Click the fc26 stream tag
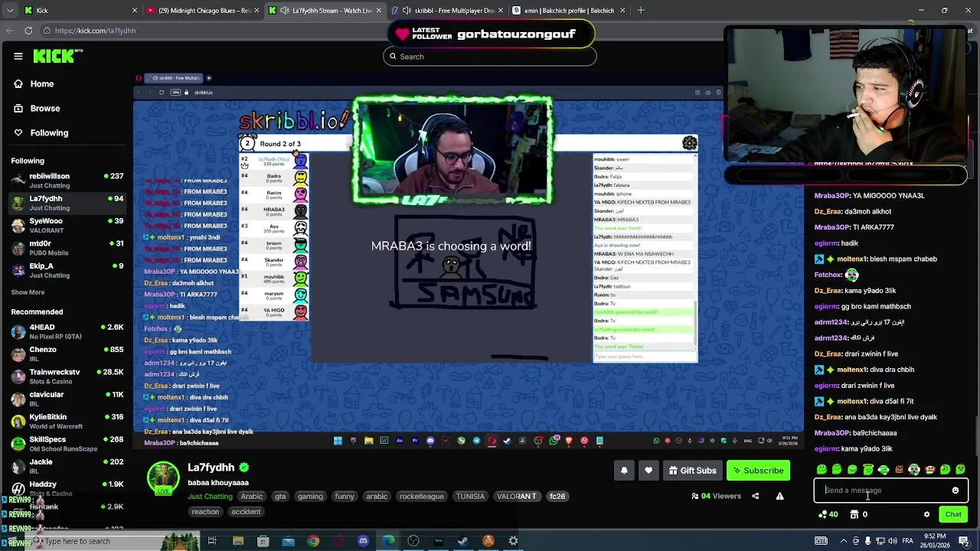The height and width of the screenshot is (551, 980). point(557,497)
